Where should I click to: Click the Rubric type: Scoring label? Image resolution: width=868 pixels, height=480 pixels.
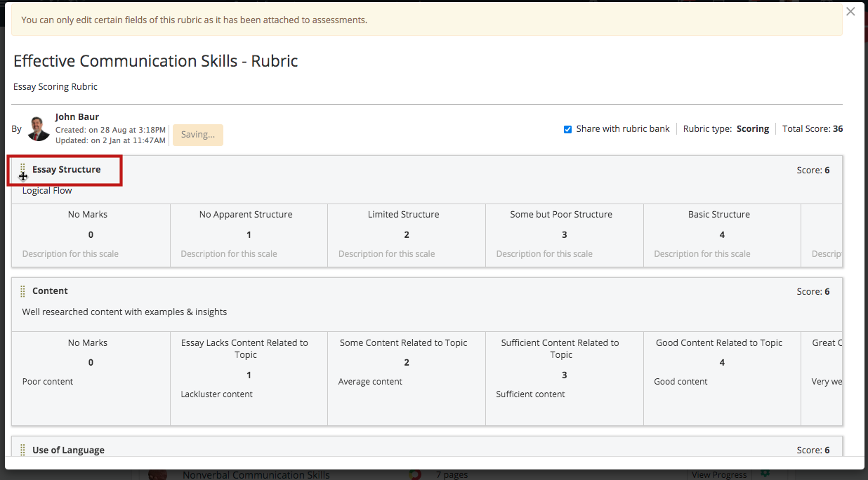(x=726, y=129)
